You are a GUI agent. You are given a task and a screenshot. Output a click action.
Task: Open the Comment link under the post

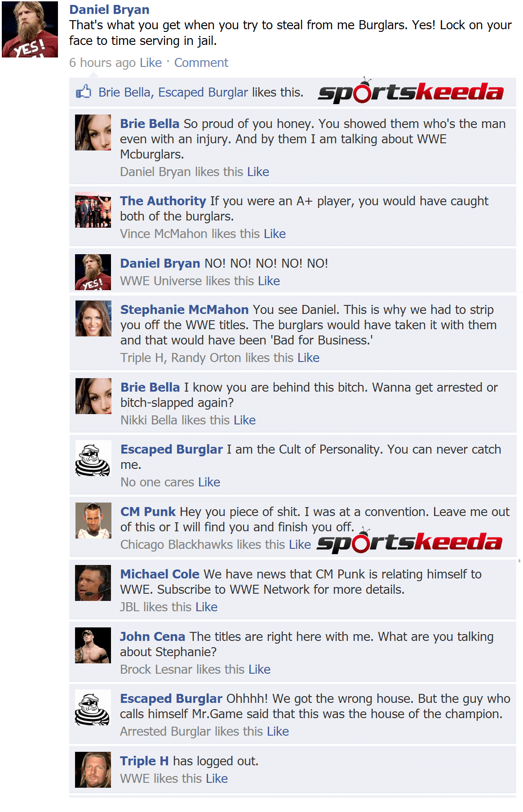coord(201,62)
